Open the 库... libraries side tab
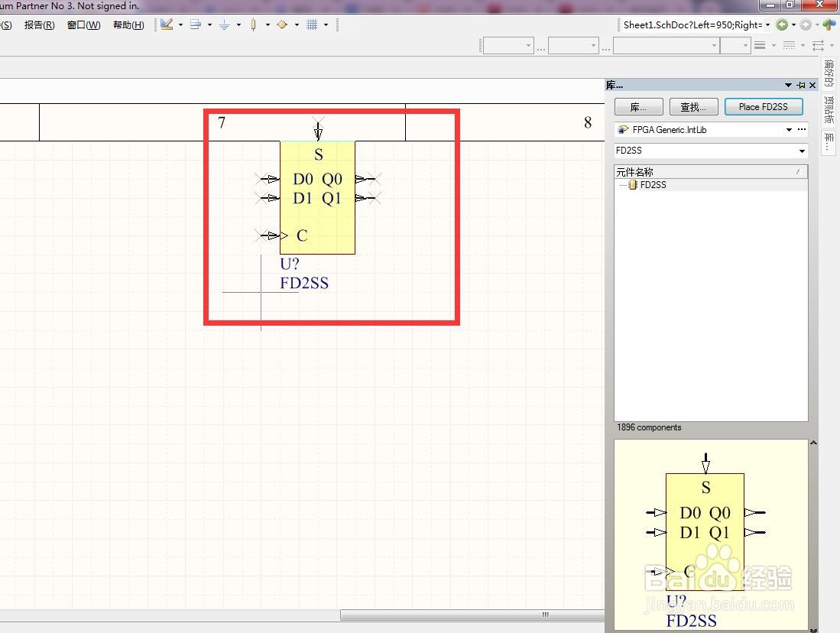The image size is (840, 633). [829, 141]
